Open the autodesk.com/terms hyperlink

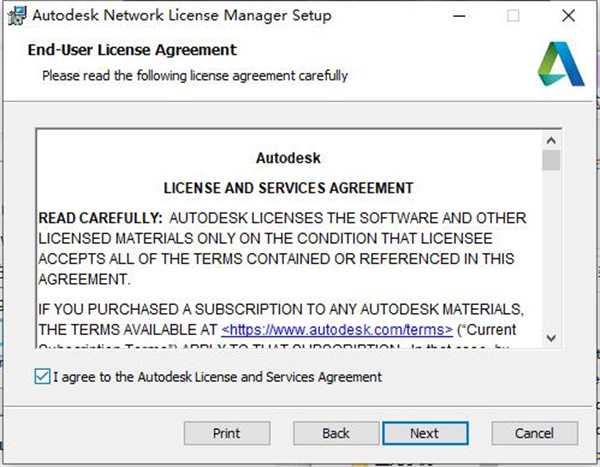pyautogui.click(x=337, y=328)
